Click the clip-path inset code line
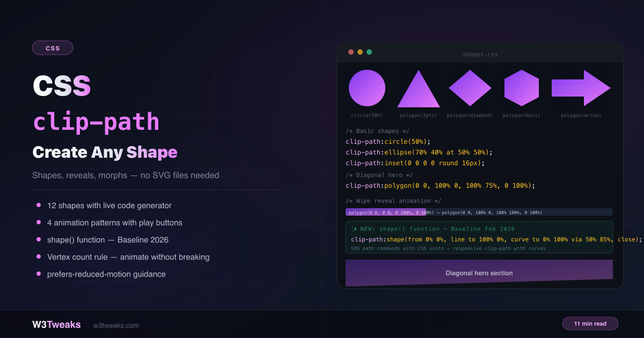644x338 pixels. pyautogui.click(x=415, y=163)
